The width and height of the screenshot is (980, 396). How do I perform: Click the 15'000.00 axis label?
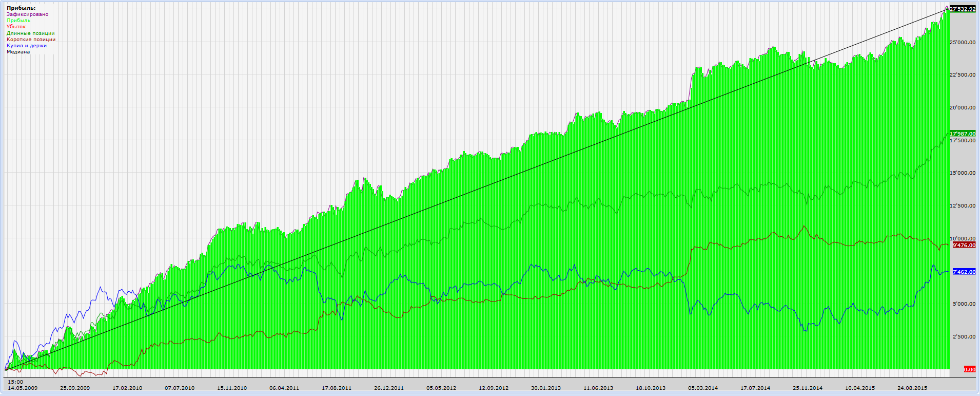[963, 173]
